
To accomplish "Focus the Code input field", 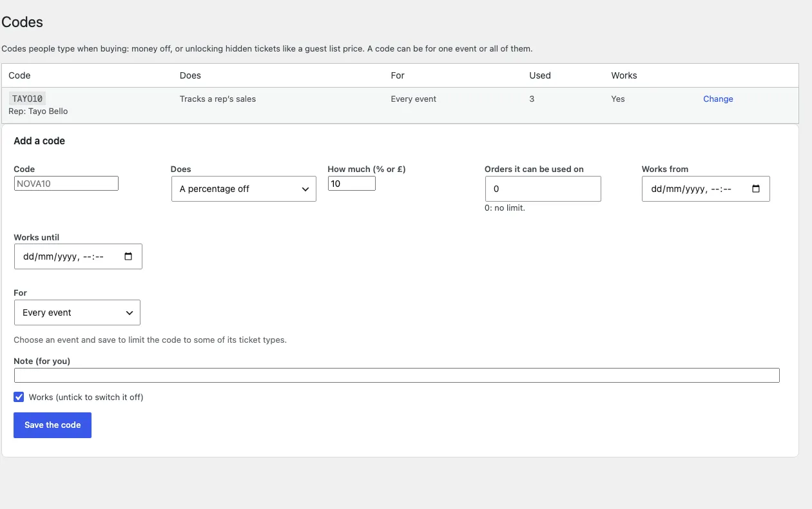I will (66, 183).
